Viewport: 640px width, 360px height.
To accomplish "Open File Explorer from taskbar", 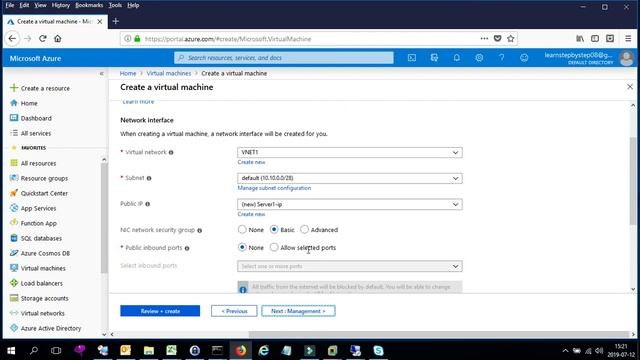I will pyautogui.click(x=149, y=350).
